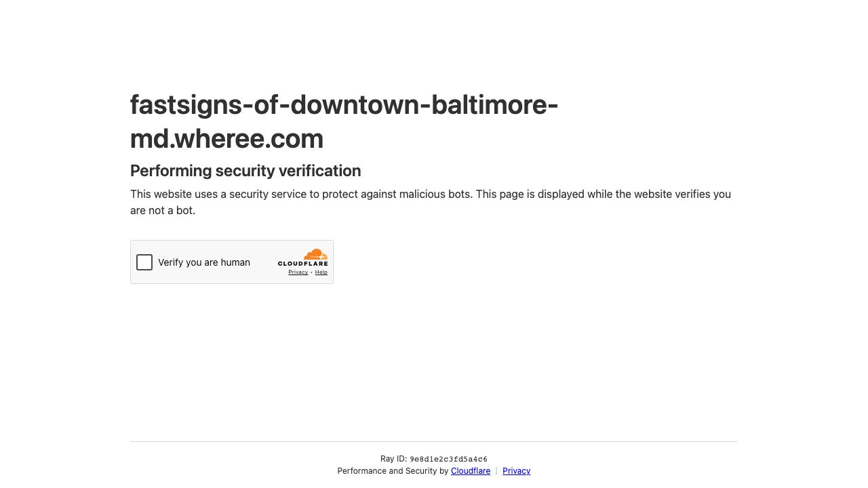Click the "Verify you are human" label text
Viewport: 868px width, 488px height.
pyautogui.click(x=203, y=262)
